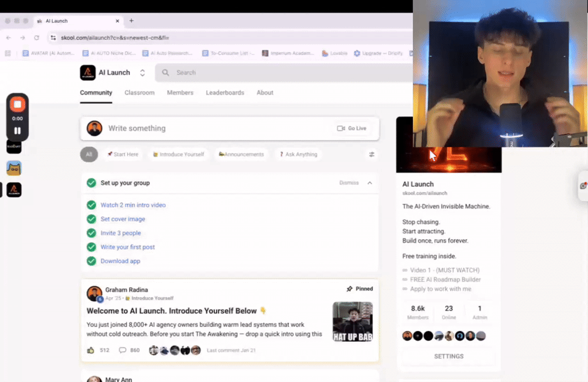The width and height of the screenshot is (588, 382).
Task: Click the AI Launch community logo
Action: (87, 72)
